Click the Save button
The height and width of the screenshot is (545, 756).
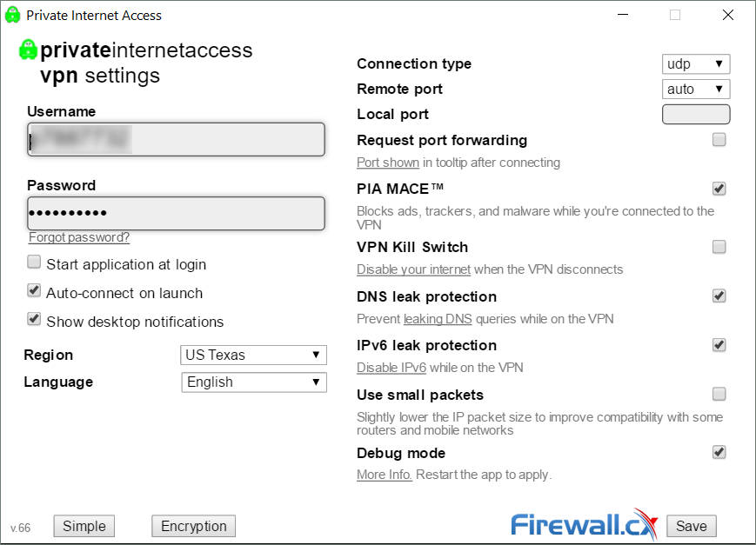692,526
